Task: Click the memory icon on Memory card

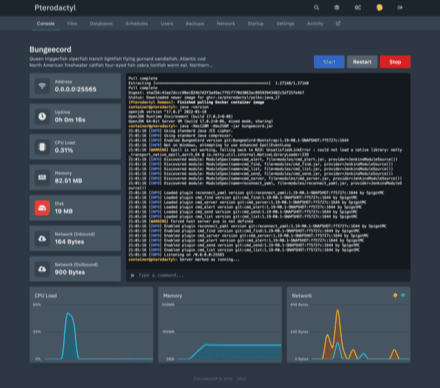Action: point(42,177)
